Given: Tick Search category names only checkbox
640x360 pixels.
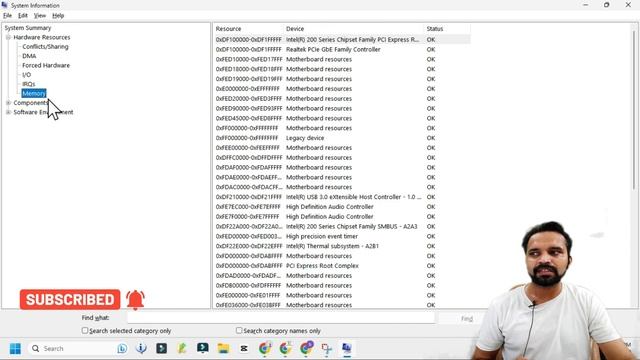Looking at the screenshot, I should pyautogui.click(x=239, y=330).
